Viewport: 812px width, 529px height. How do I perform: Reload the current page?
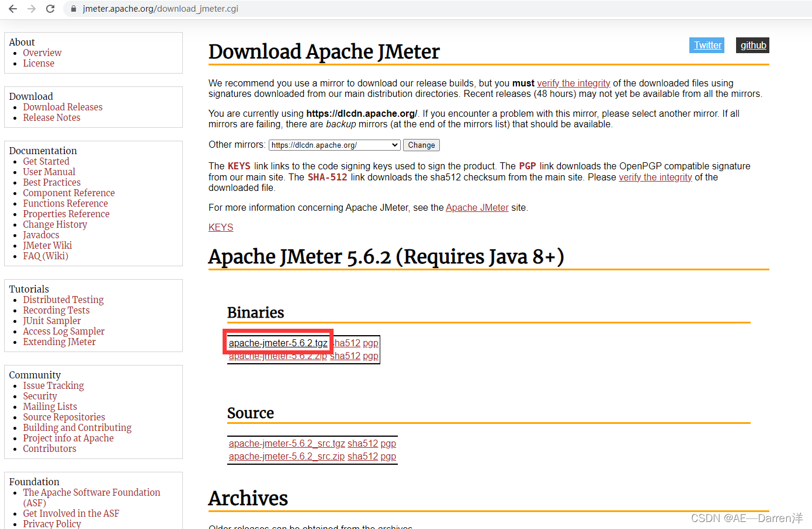pyautogui.click(x=50, y=9)
